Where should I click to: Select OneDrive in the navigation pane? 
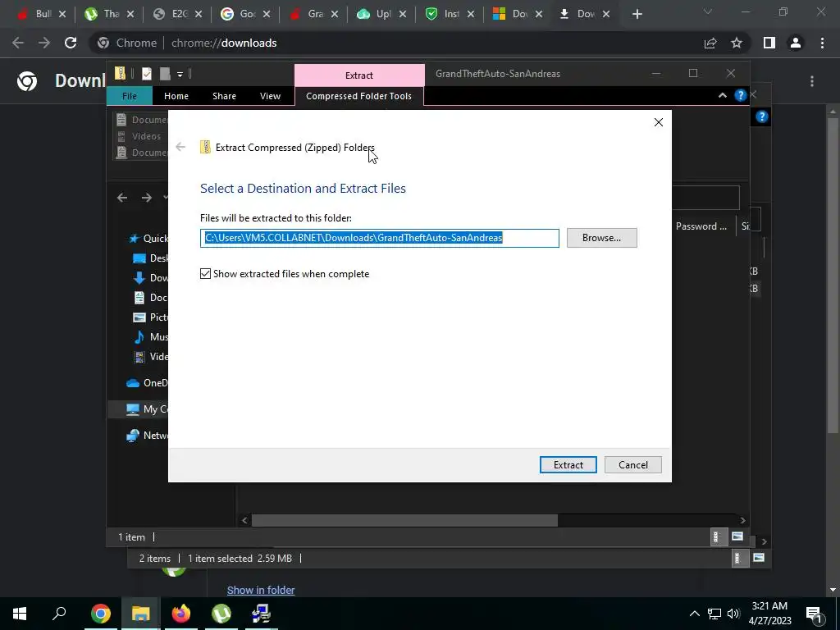point(147,382)
